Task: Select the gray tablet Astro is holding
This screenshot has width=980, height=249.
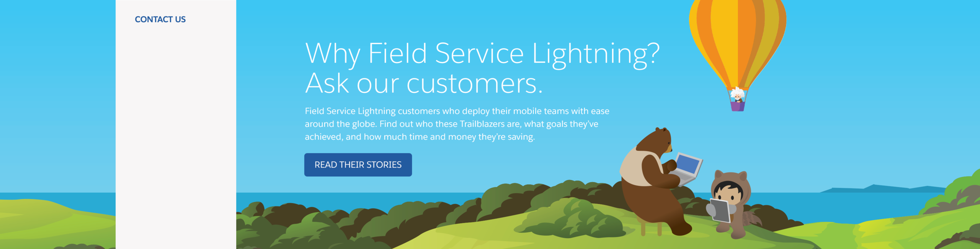Action: point(720,210)
